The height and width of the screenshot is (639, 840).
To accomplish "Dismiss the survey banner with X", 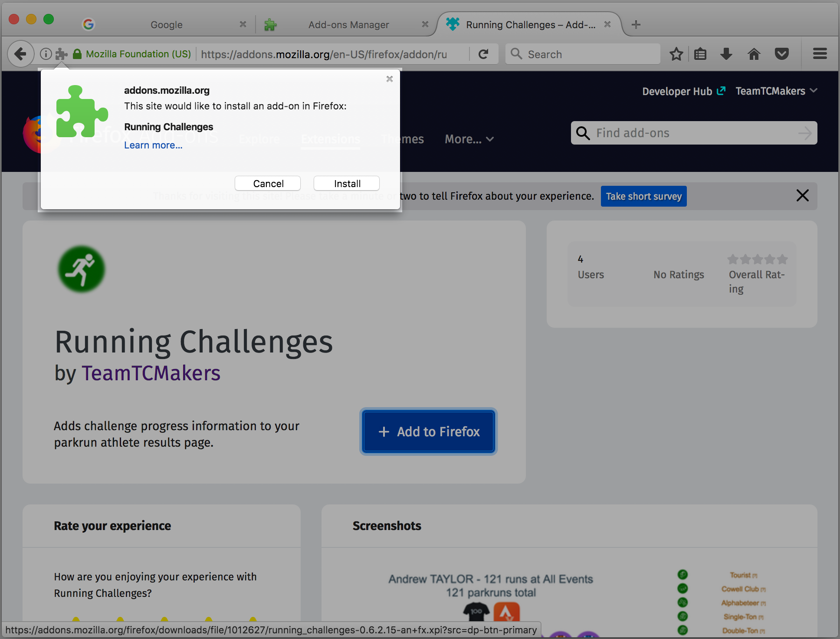I will (802, 195).
